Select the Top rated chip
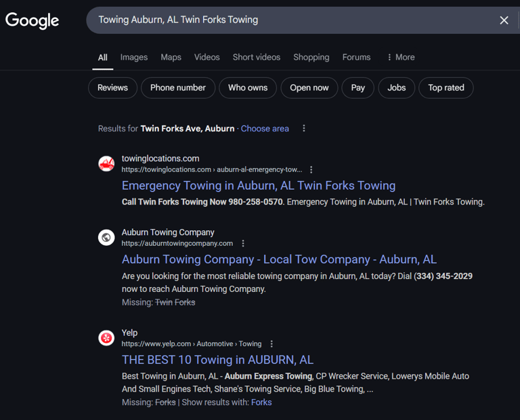The image size is (520, 420). tap(446, 88)
